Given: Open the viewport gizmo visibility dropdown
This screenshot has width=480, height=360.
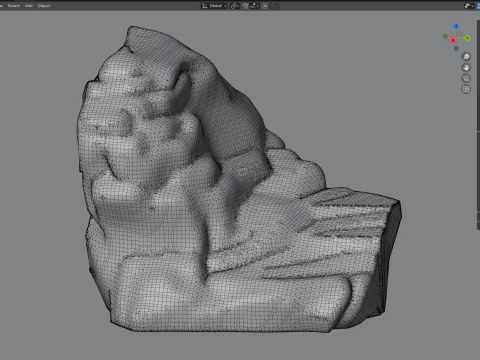Looking at the screenshot, I should point(469,6).
